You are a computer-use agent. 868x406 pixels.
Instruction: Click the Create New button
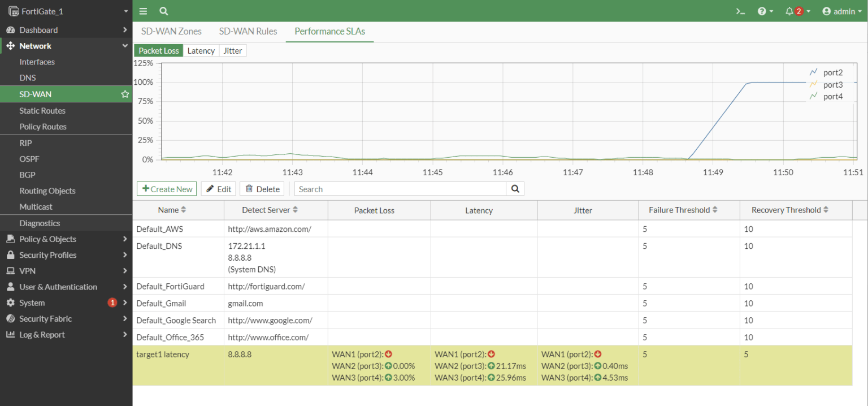pyautogui.click(x=166, y=188)
